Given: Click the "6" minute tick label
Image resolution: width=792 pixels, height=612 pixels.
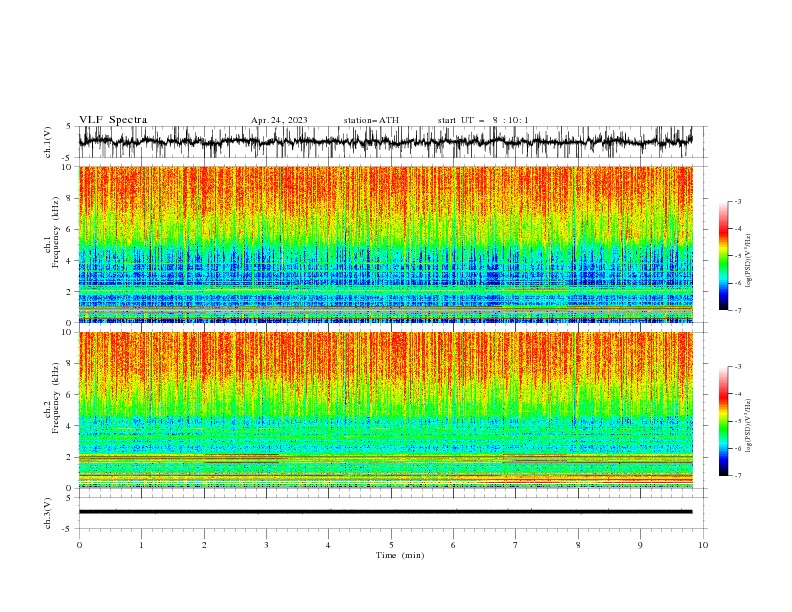Looking at the screenshot, I should (453, 545).
